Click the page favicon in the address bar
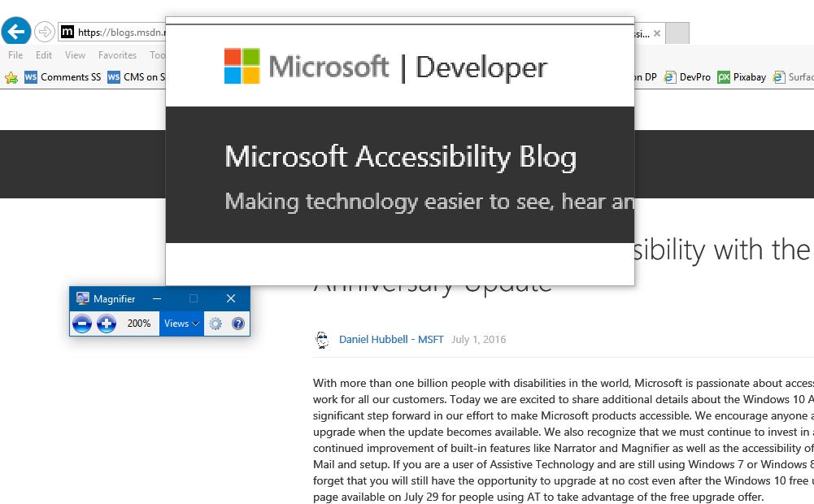814x504 pixels. [x=67, y=33]
